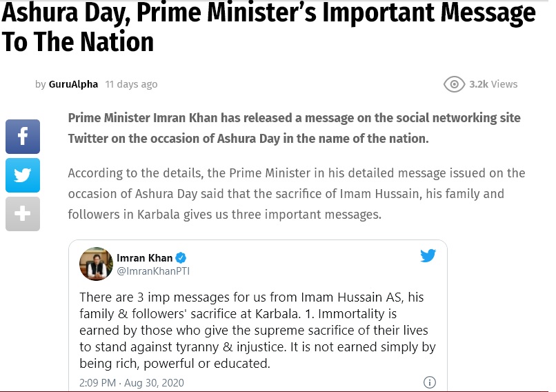The height and width of the screenshot is (392, 556).
Task: Click the Twitter bird logo in embedded tweet
Action: point(428,255)
